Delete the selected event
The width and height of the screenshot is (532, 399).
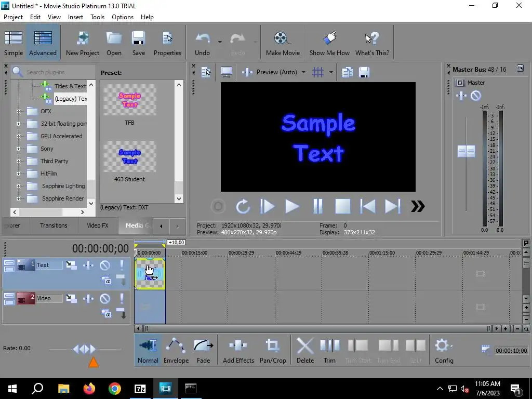(x=305, y=351)
